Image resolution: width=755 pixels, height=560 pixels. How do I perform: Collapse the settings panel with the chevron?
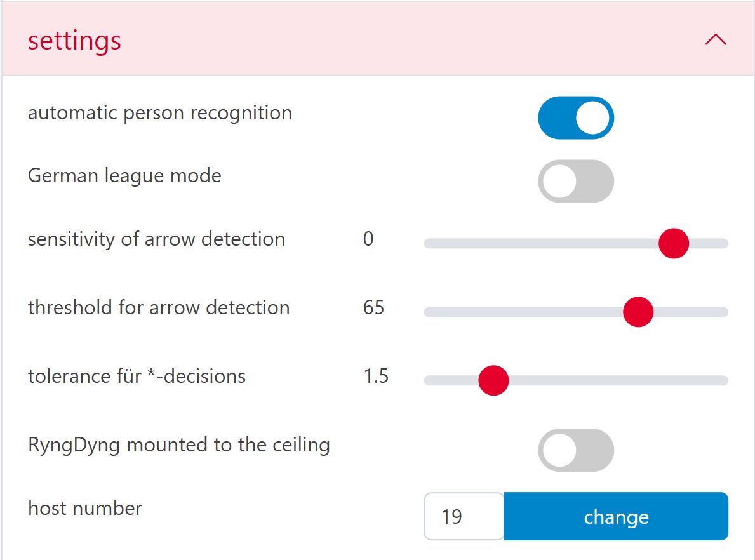tap(715, 40)
